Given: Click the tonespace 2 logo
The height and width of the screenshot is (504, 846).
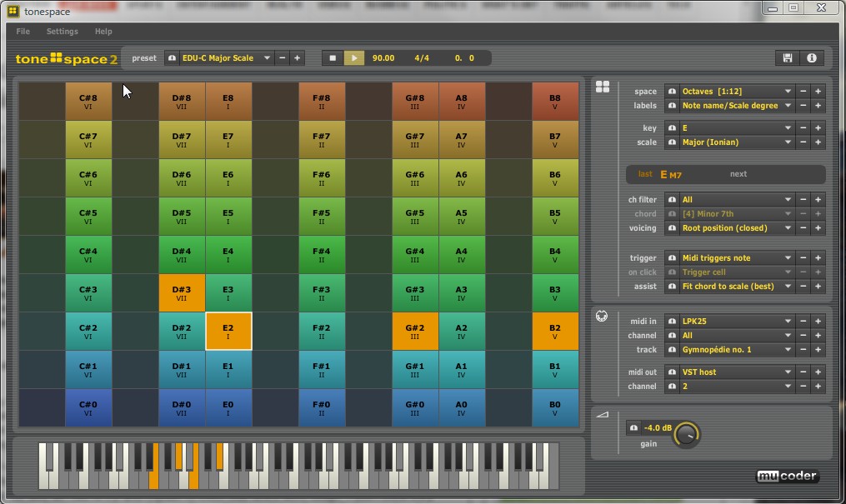Looking at the screenshot, I should (67, 59).
